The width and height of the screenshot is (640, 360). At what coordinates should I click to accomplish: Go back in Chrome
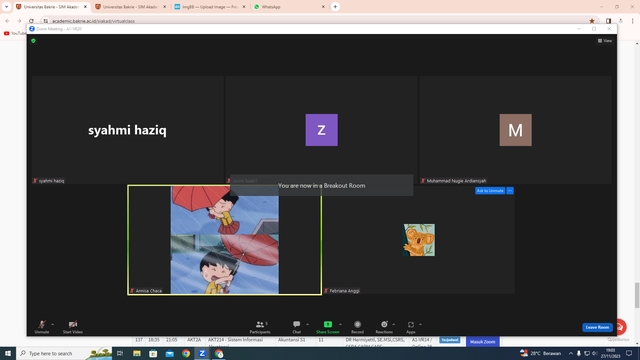coord(7,21)
